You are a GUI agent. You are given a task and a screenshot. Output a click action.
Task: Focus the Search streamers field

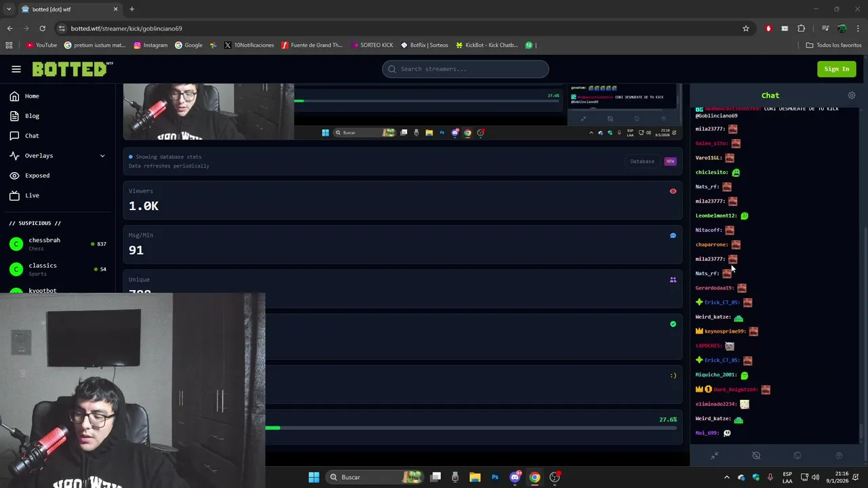(465, 69)
